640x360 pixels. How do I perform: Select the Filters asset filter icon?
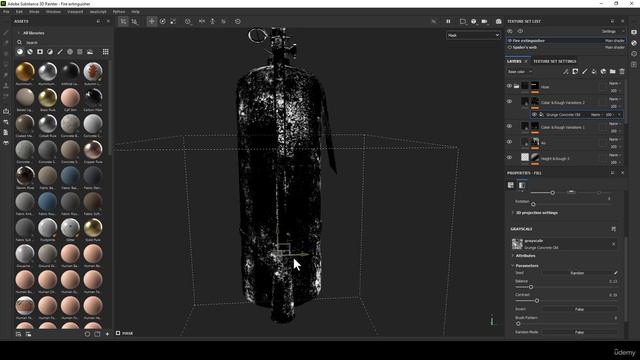[x=50, y=52]
